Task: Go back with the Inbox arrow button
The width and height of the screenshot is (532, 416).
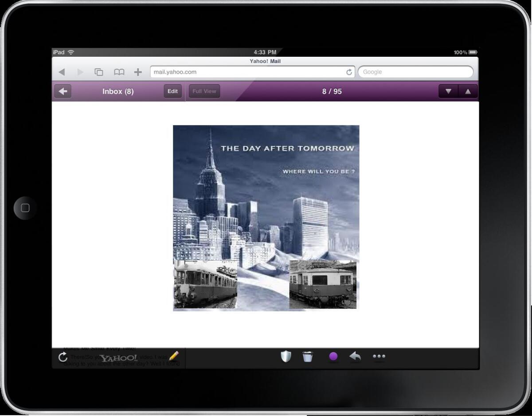Action: [x=63, y=91]
